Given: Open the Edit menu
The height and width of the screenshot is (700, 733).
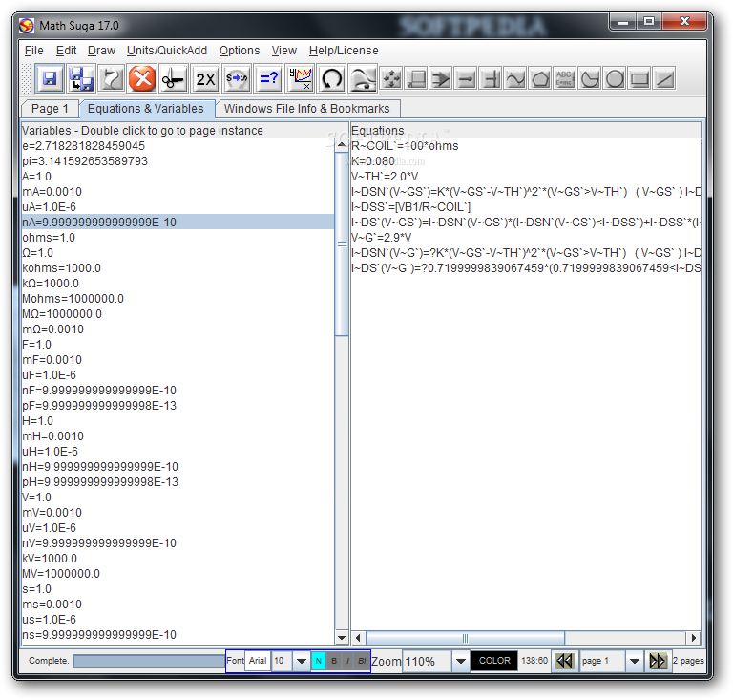Looking at the screenshot, I should point(66,50).
